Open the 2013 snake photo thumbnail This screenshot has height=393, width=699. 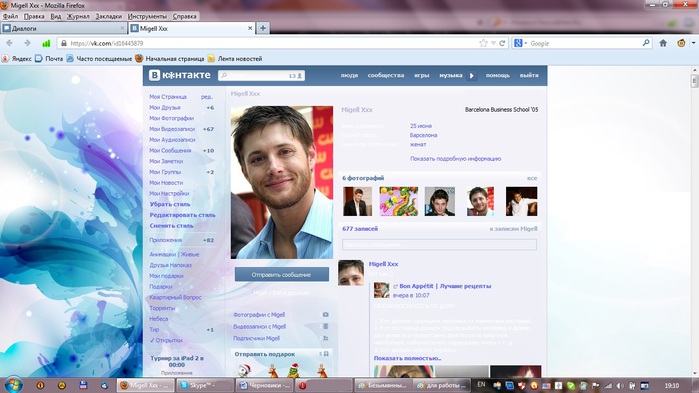coord(399,201)
